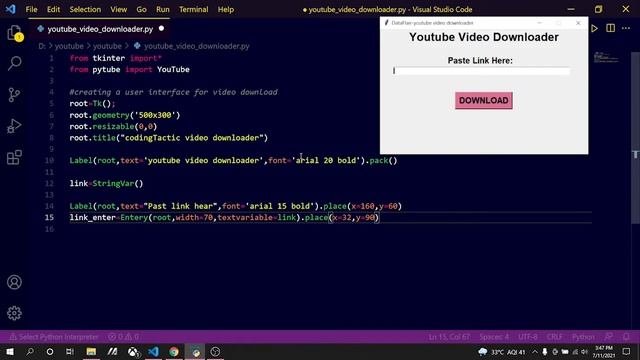Click the Paste Link Here entry field
Screen dimensions: 640x360
pos(481,71)
